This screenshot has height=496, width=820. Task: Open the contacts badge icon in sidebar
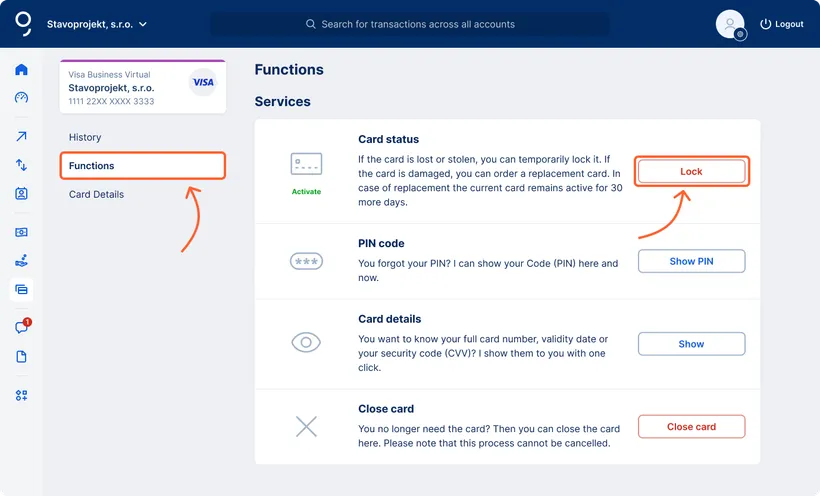click(21, 194)
